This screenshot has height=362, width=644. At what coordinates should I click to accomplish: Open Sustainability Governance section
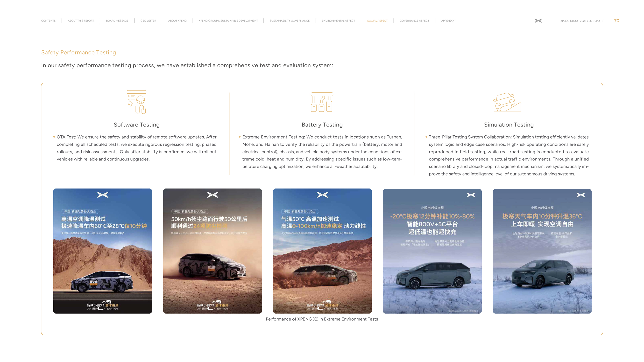tap(289, 21)
